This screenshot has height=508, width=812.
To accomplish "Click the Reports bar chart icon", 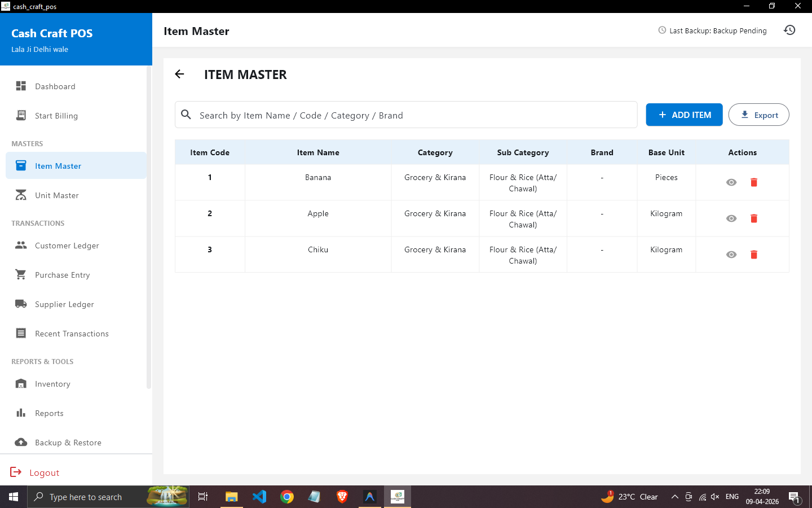I will coord(21,413).
